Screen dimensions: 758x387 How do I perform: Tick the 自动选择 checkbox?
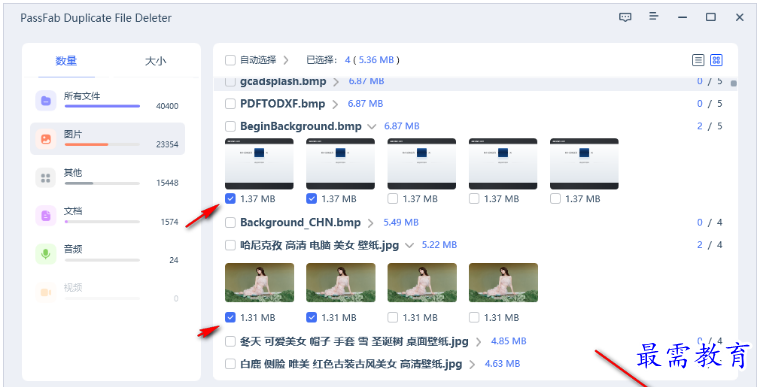click(231, 60)
